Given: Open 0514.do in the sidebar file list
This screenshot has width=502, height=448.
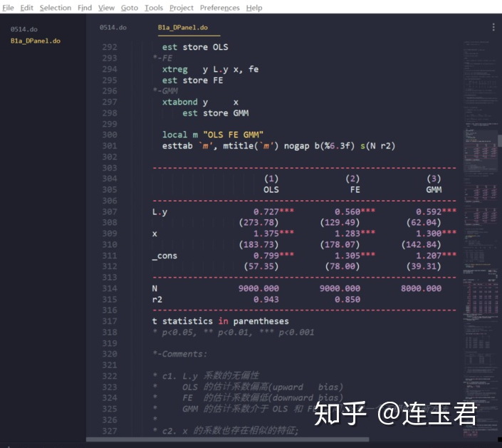Looking at the screenshot, I should (24, 29).
